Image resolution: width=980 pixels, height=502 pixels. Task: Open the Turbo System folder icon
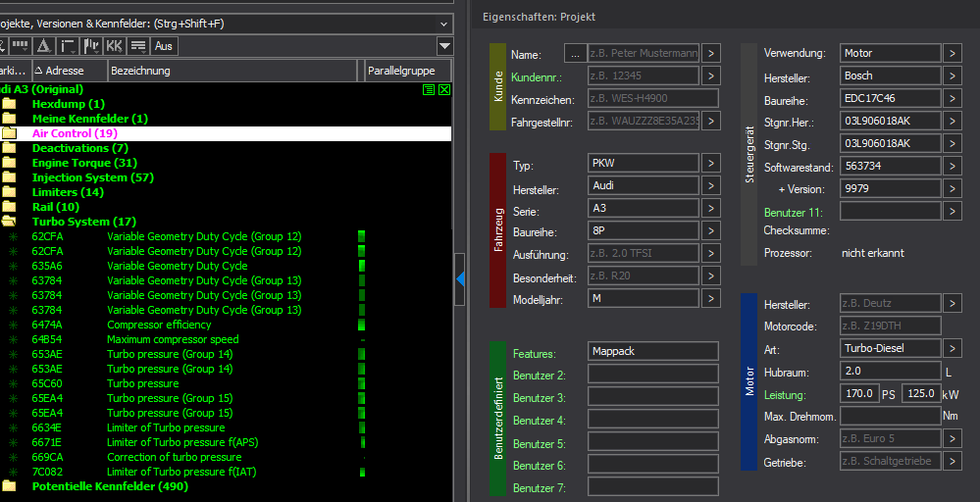[x=10, y=222]
